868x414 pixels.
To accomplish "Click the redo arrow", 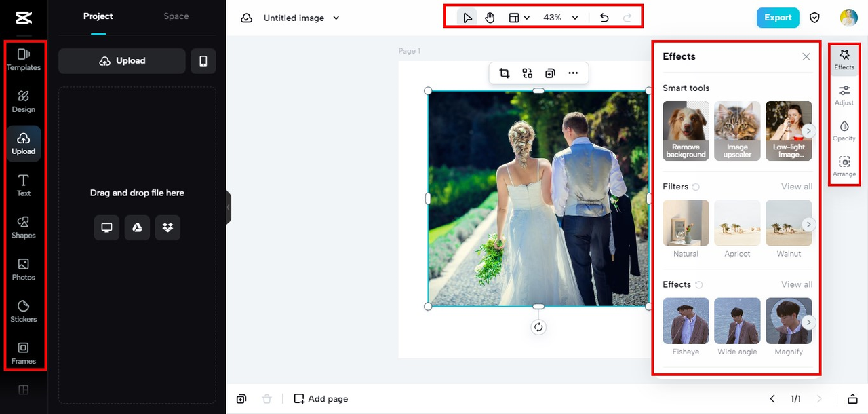I will (x=627, y=18).
